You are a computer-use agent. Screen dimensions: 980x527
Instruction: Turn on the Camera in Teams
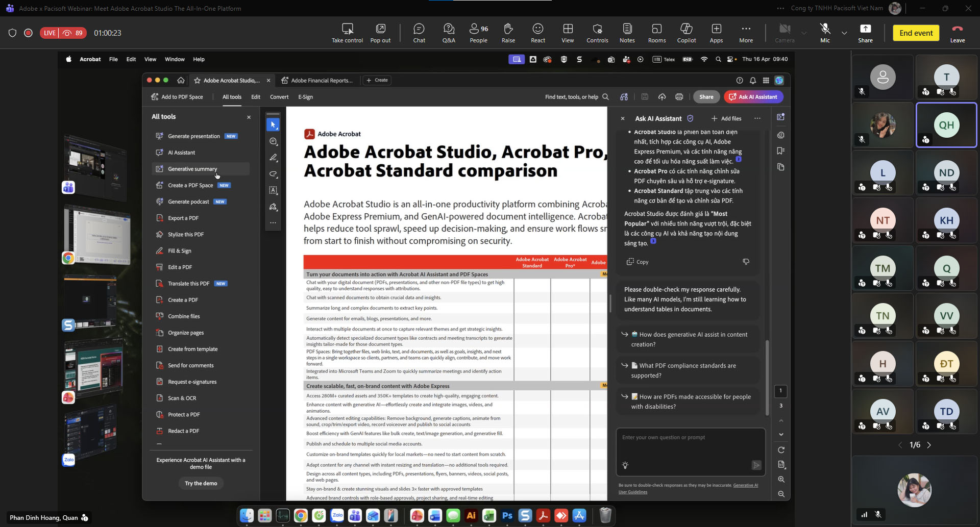[785, 33]
